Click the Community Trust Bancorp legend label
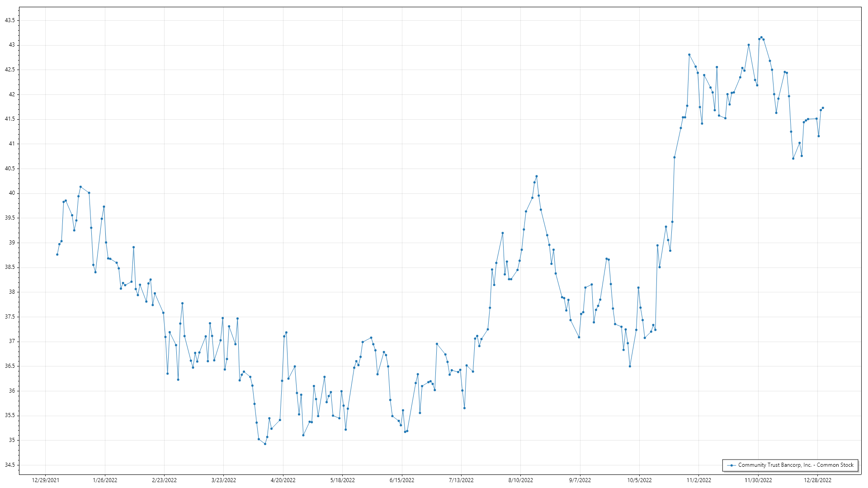This screenshot has width=868, height=488. [x=796, y=465]
